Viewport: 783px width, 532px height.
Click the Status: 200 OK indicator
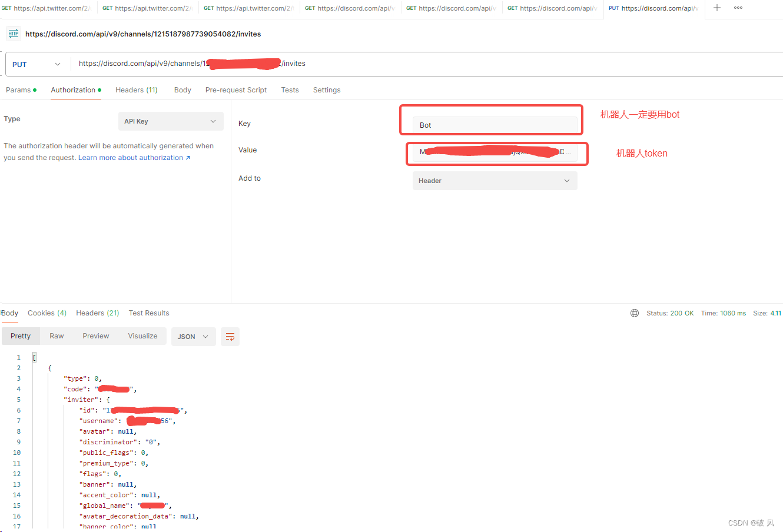pyautogui.click(x=670, y=313)
